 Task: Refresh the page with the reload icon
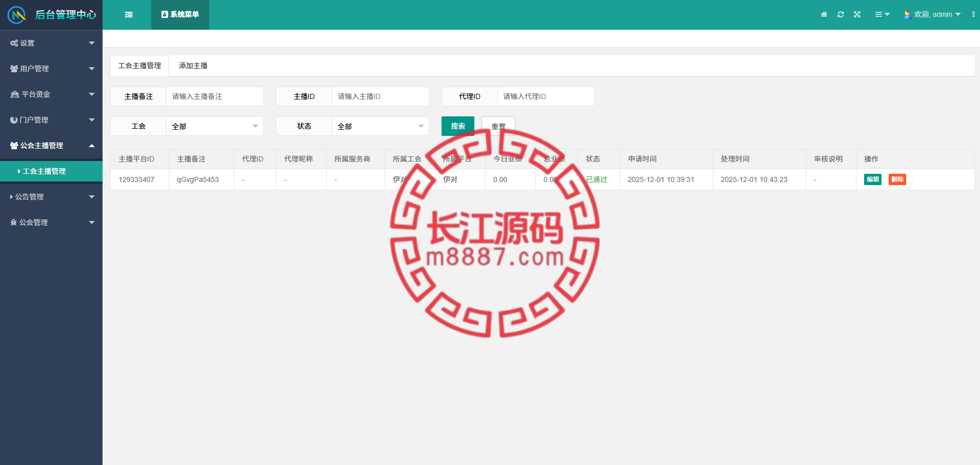[x=841, y=14]
